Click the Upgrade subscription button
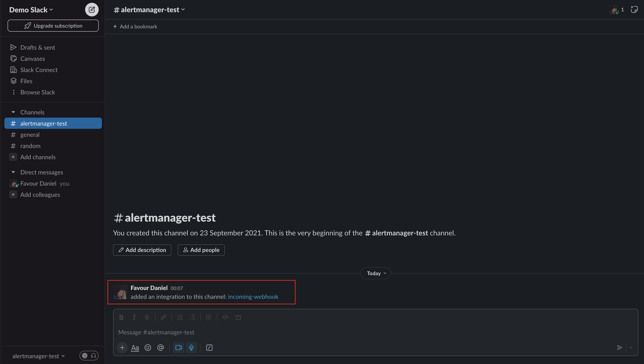Image resolution: width=644 pixels, height=364 pixels. pyautogui.click(x=53, y=26)
